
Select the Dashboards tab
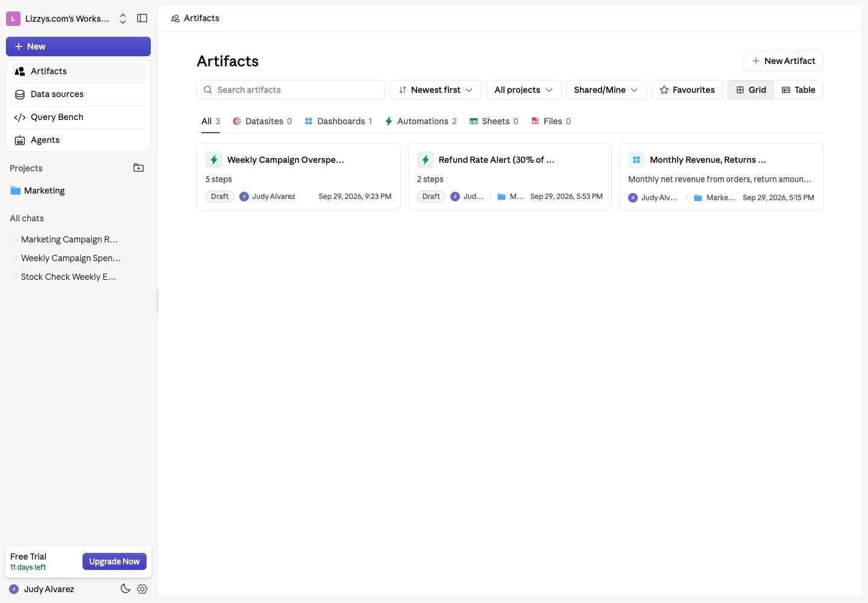338,121
